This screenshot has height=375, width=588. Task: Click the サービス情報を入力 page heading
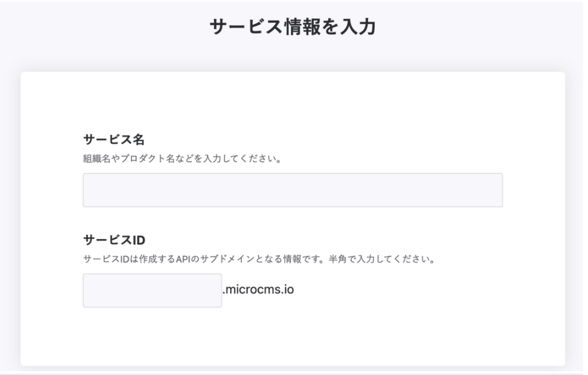[293, 28]
